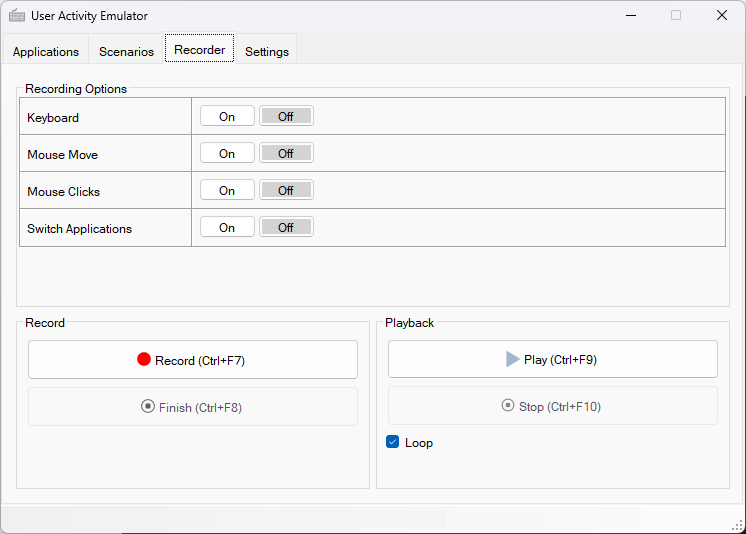Turn Keyboard recording On

(x=227, y=116)
